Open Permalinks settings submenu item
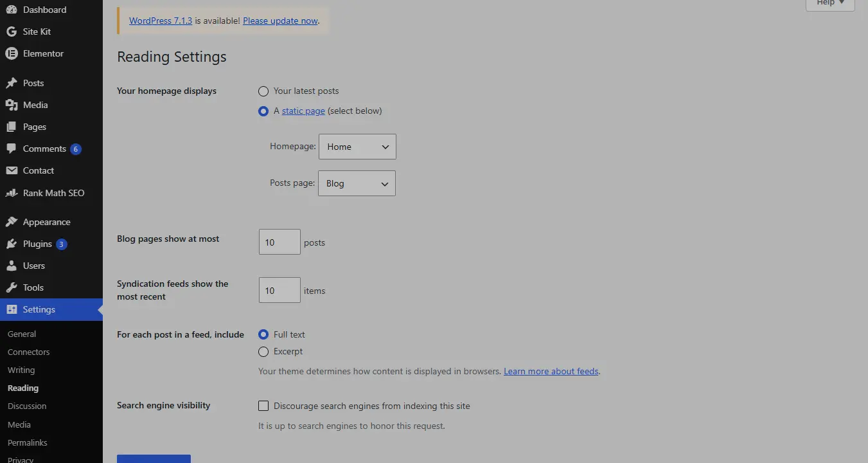868x463 pixels. (x=28, y=442)
